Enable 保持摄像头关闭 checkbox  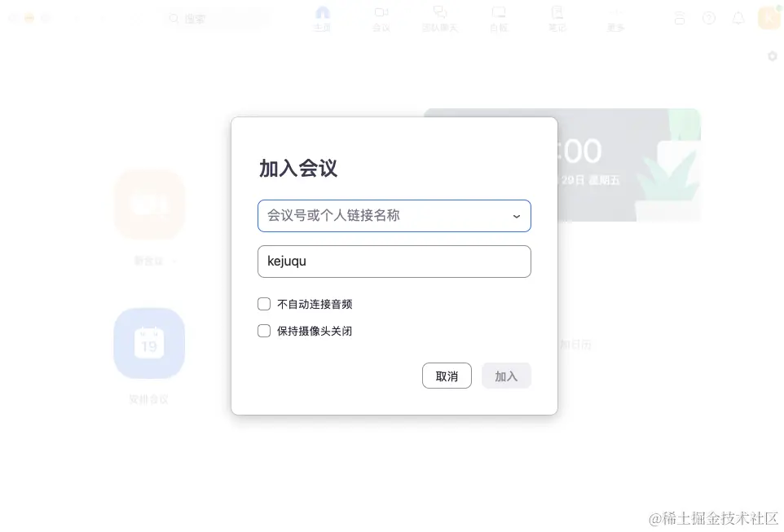[x=264, y=331]
